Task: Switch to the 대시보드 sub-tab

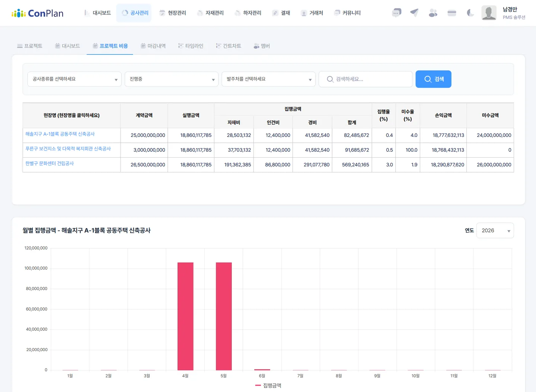Action: [67, 46]
